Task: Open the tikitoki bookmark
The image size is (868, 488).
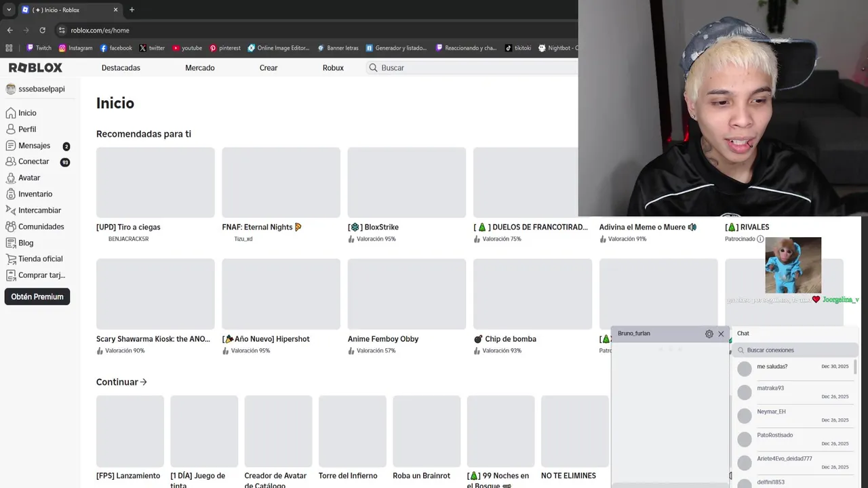Action: tap(518, 48)
